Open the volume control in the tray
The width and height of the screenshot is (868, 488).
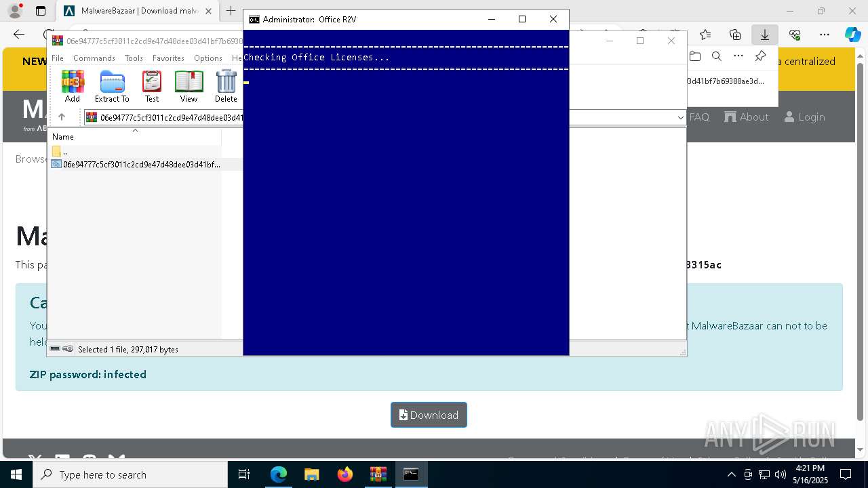[781, 474]
